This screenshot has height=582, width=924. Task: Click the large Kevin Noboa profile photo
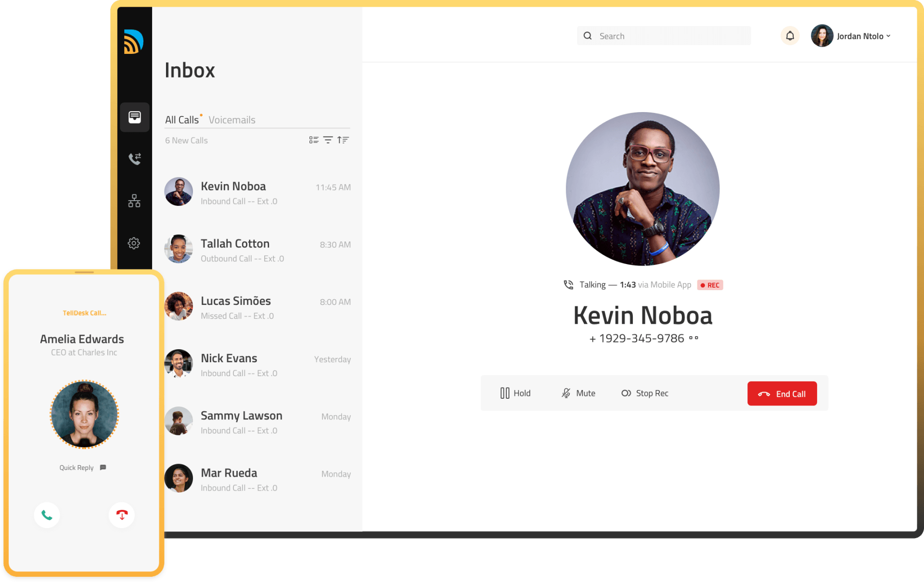click(642, 189)
